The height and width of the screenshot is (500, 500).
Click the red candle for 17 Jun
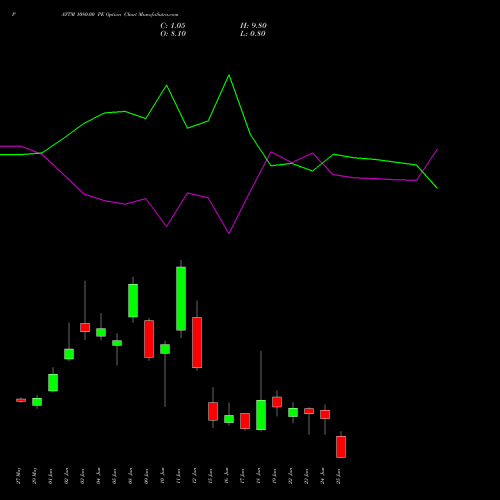(245, 421)
